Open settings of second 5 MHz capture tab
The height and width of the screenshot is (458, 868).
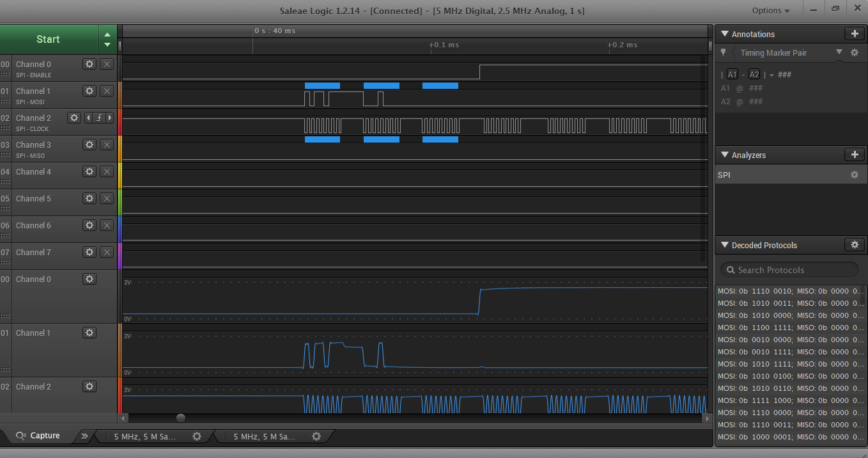click(316, 436)
